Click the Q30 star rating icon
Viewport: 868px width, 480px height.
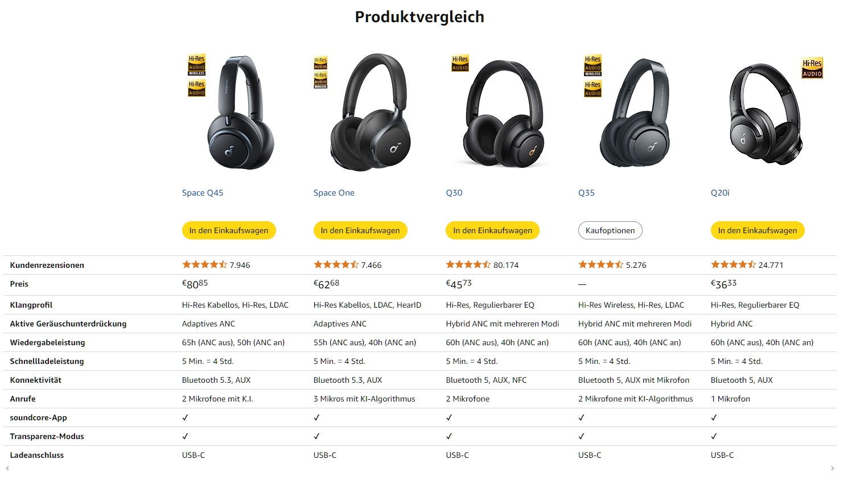[468, 264]
